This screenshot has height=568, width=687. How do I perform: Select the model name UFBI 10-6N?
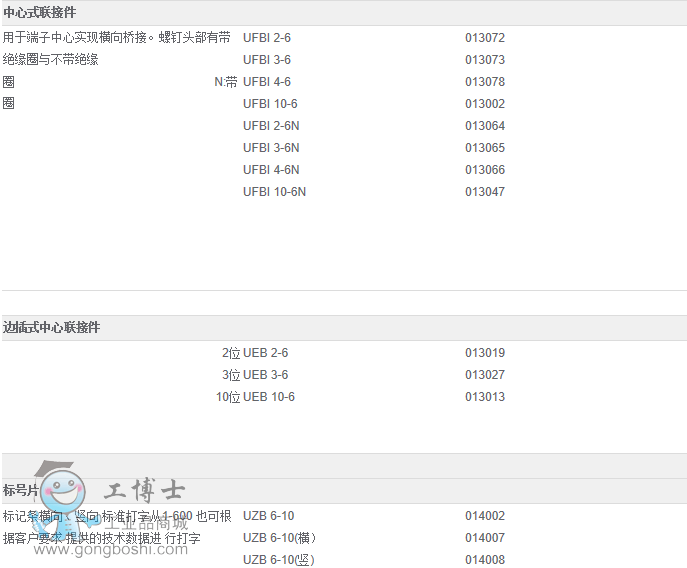coord(274,192)
